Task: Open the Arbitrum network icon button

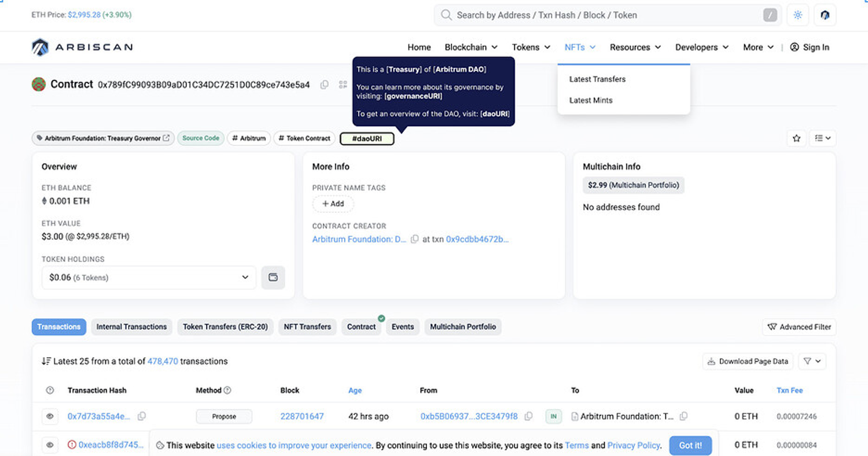Action: tap(825, 15)
